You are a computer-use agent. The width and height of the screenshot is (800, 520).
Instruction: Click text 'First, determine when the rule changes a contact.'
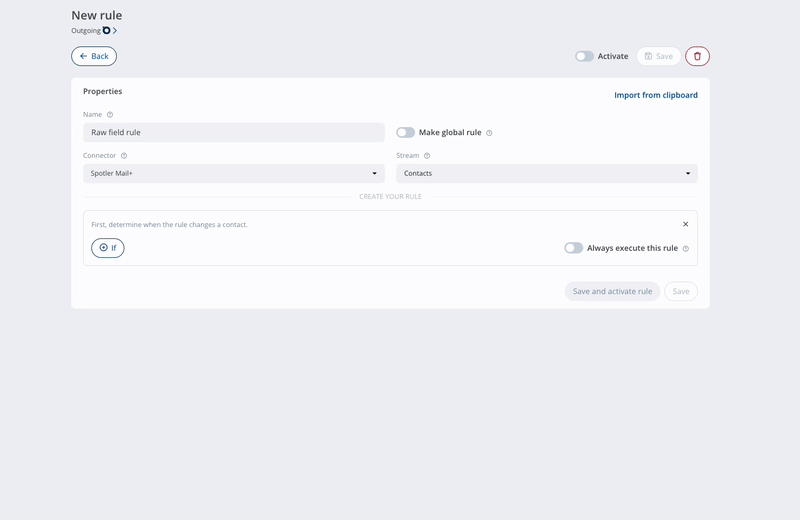pyautogui.click(x=169, y=225)
